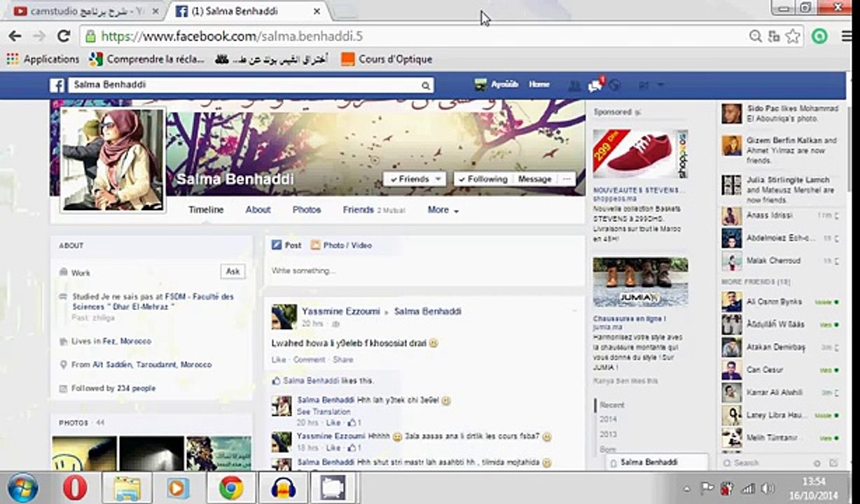Open the headphones audio app in taskbar
The image size is (860, 504).
[x=283, y=487]
